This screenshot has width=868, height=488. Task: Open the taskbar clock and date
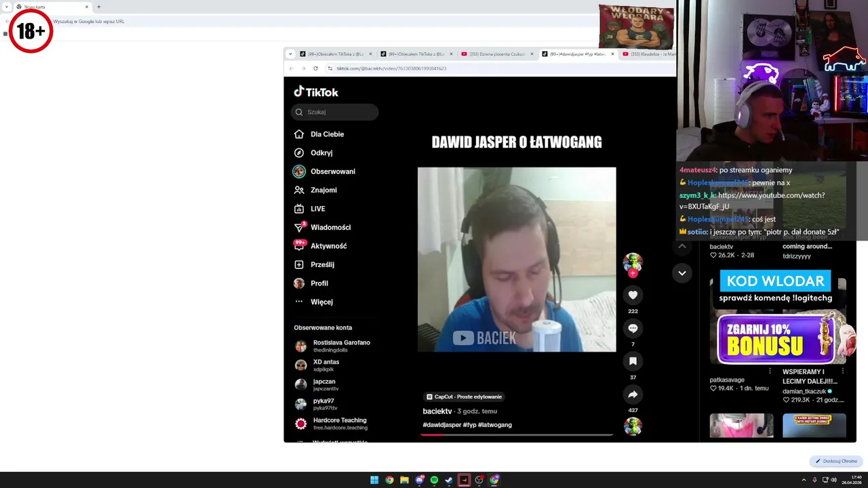tap(851, 480)
